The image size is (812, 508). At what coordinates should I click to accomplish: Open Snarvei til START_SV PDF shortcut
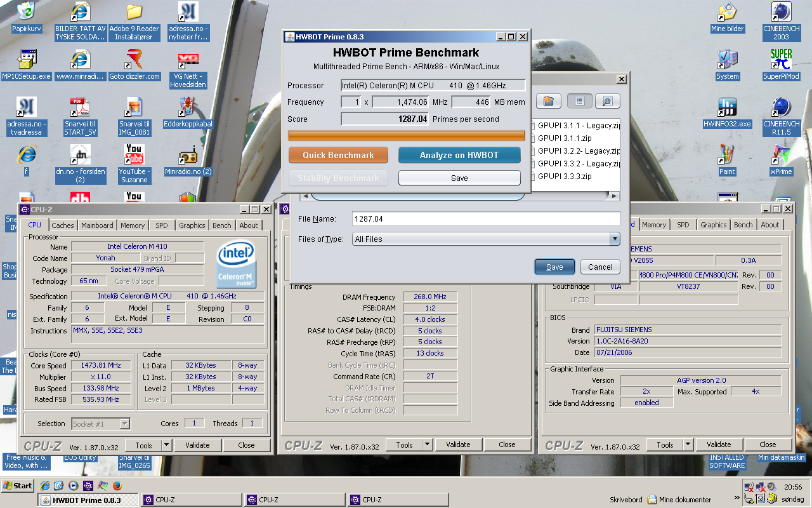tap(80, 117)
